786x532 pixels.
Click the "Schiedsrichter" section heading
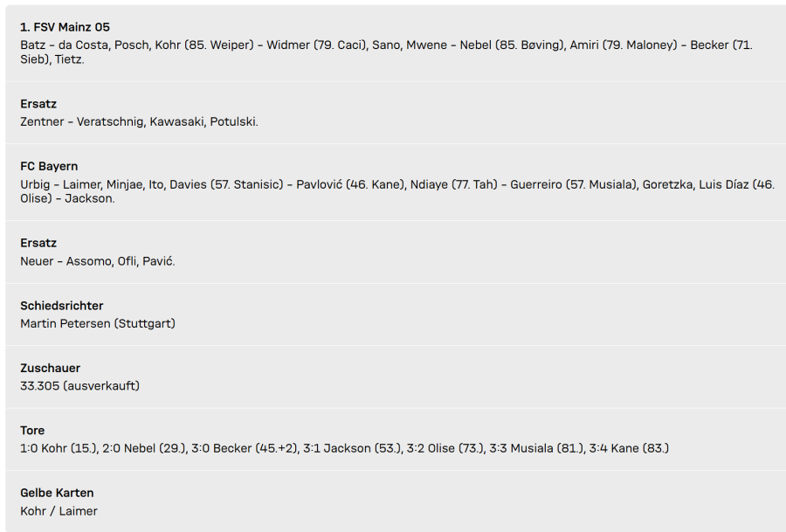[62, 306]
